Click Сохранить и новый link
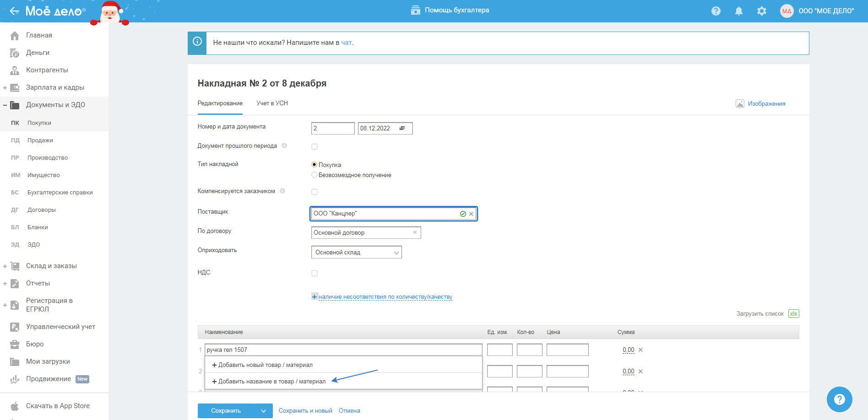The image size is (868, 420). tap(305, 411)
